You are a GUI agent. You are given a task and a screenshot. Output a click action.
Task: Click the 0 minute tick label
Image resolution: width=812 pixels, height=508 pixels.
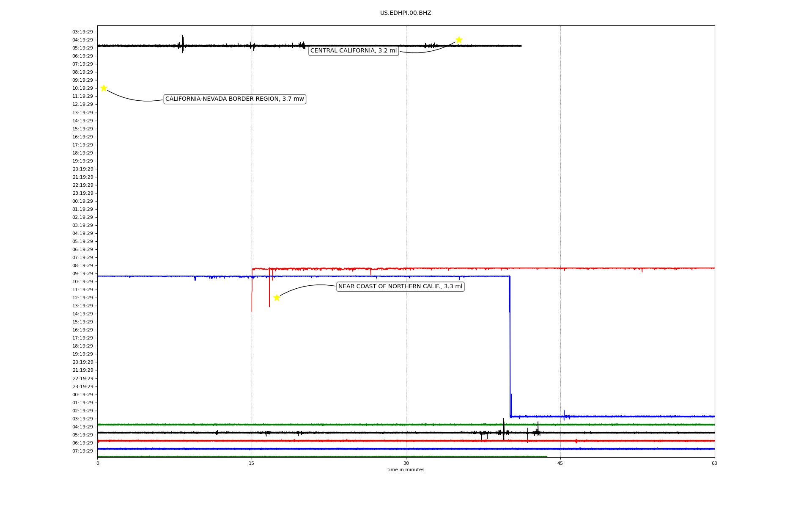[98, 463]
